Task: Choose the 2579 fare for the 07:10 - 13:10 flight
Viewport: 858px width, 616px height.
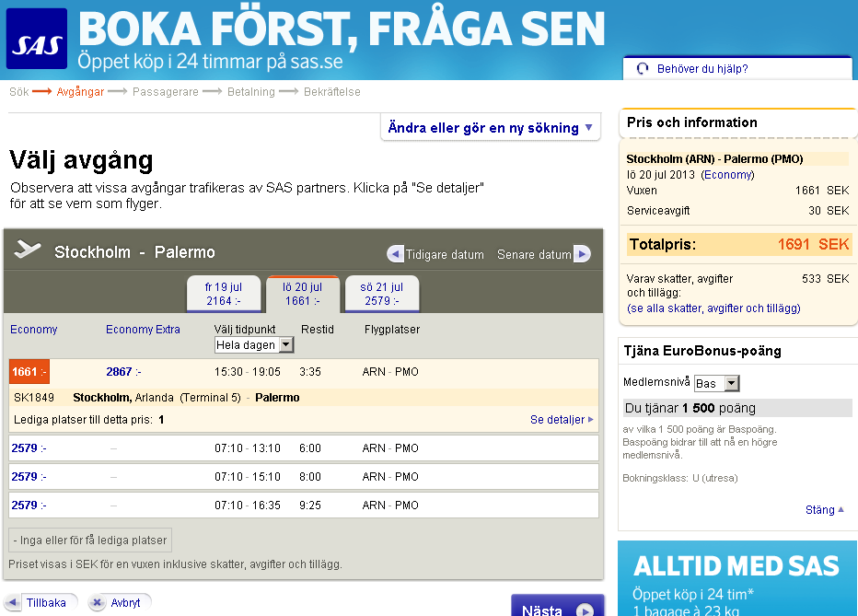Action: click(x=29, y=448)
